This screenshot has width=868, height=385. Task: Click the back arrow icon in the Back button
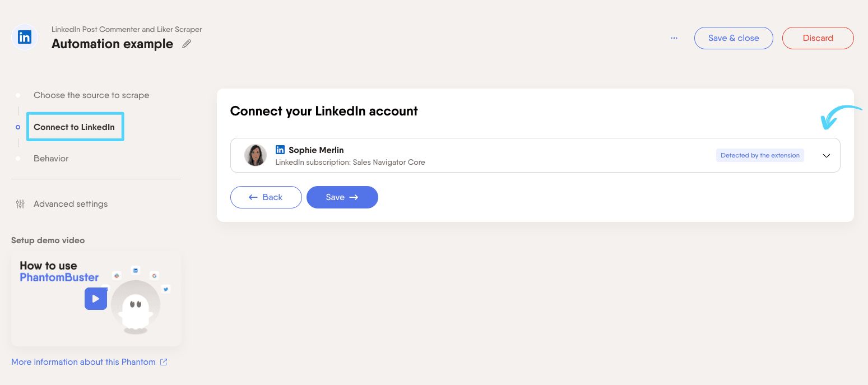[x=253, y=197]
